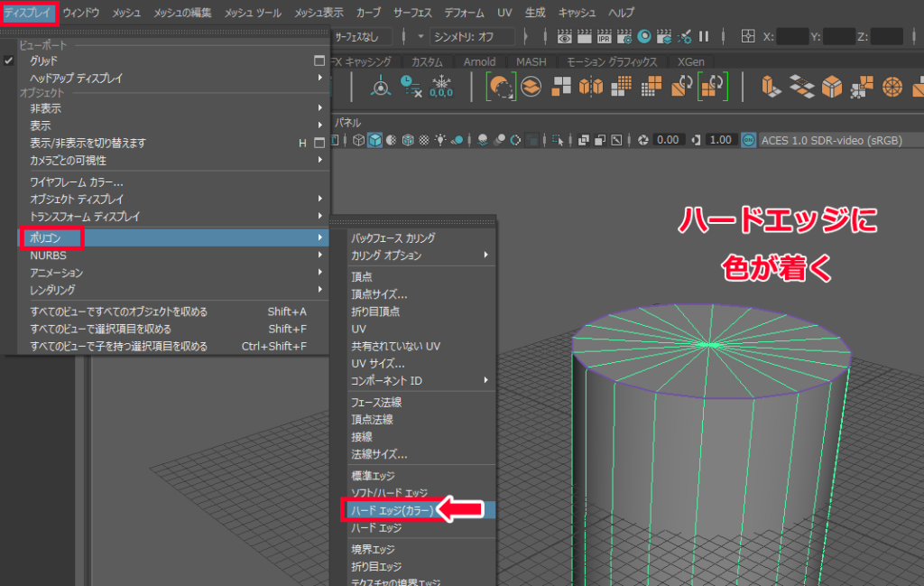Click the Smooth mesh grid shelf icon

pos(621,87)
